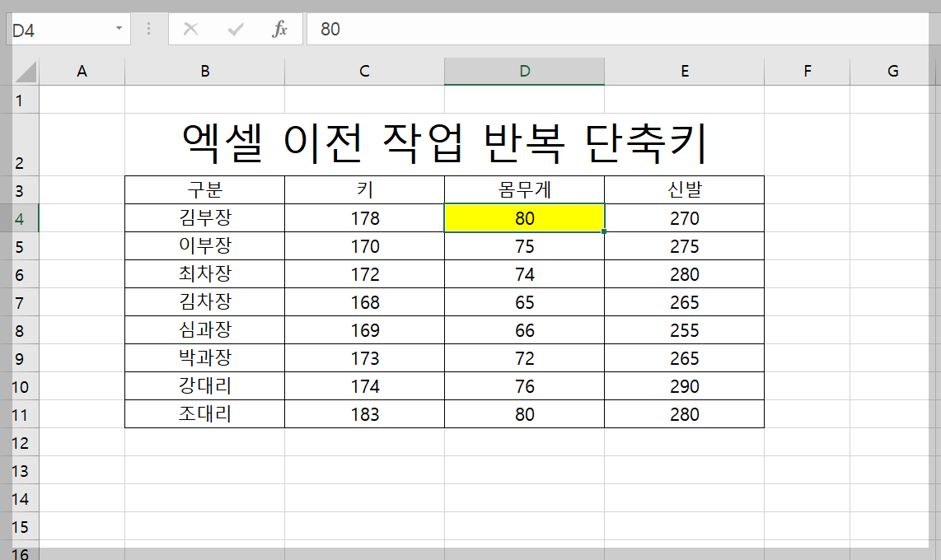Open the Name Box dropdown arrow
The image size is (941, 560).
[x=118, y=28]
